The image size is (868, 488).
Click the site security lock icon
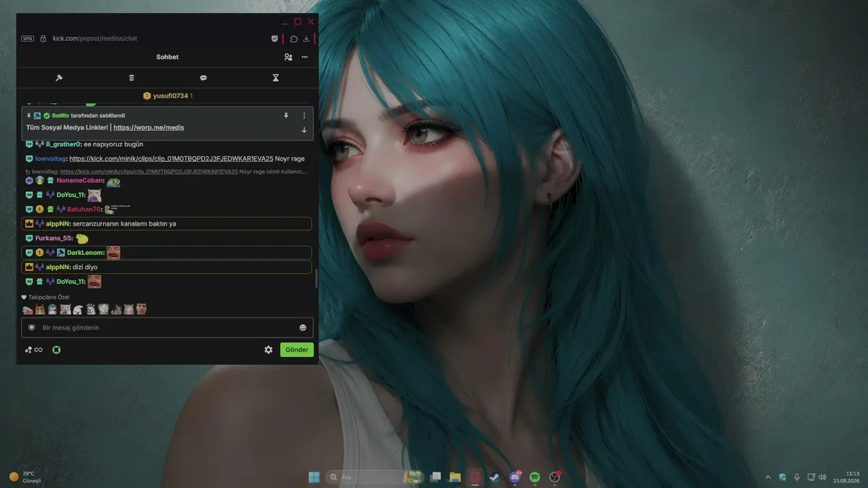(x=43, y=39)
